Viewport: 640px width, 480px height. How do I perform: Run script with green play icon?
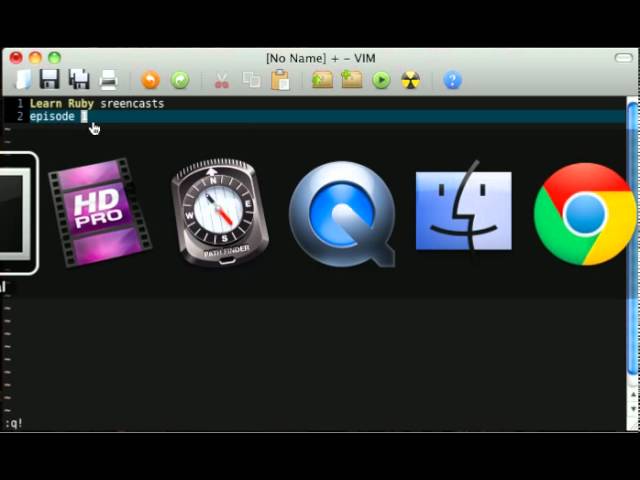click(381, 80)
